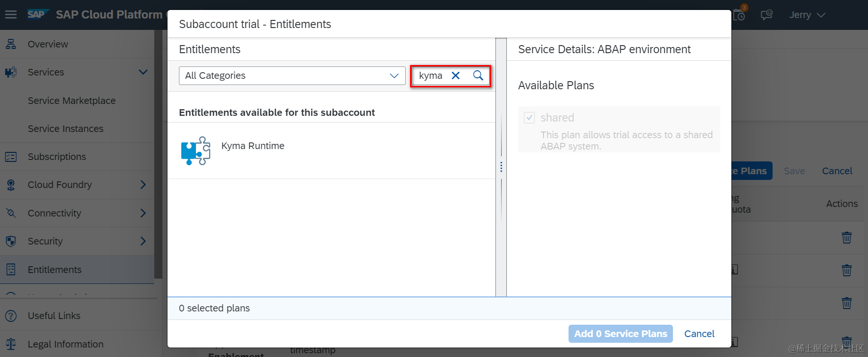The width and height of the screenshot is (868, 357).
Task: Click the Useful Links help icon
Action: point(11,316)
